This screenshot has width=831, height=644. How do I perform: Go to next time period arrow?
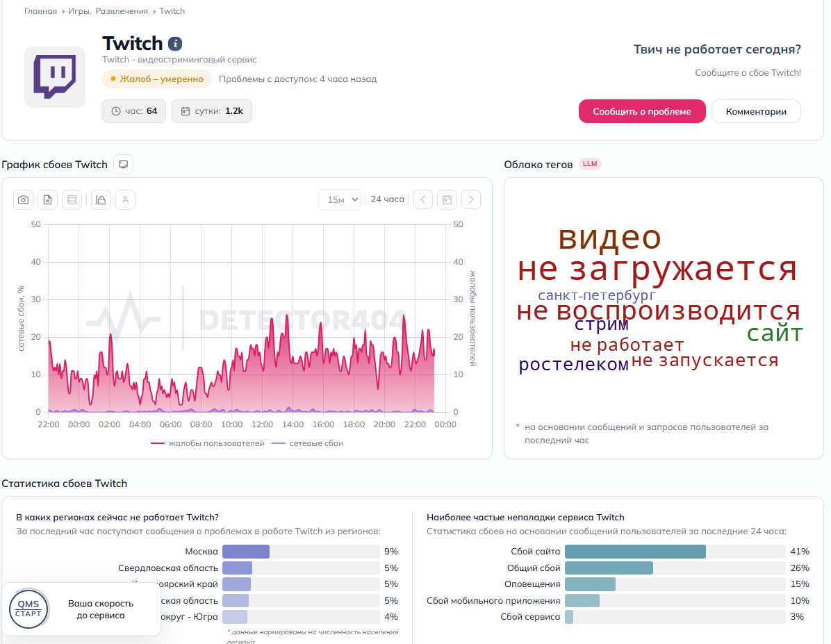(x=471, y=200)
